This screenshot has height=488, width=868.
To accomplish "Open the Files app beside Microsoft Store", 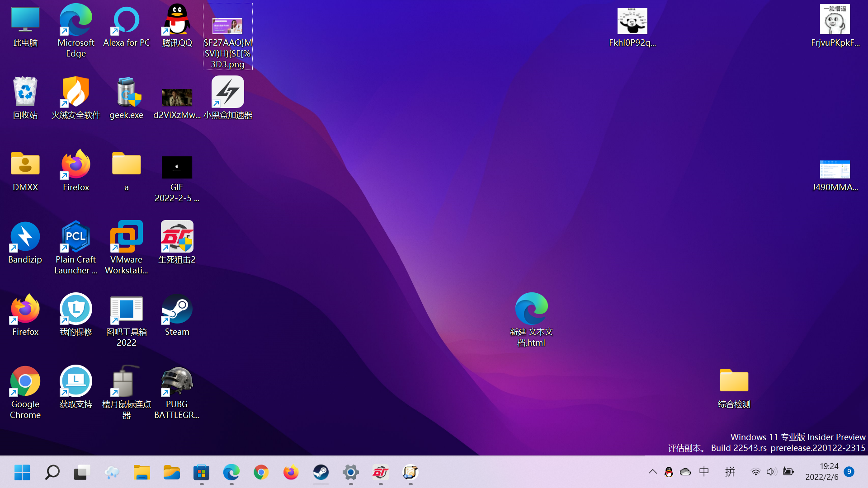I will click(x=171, y=472).
